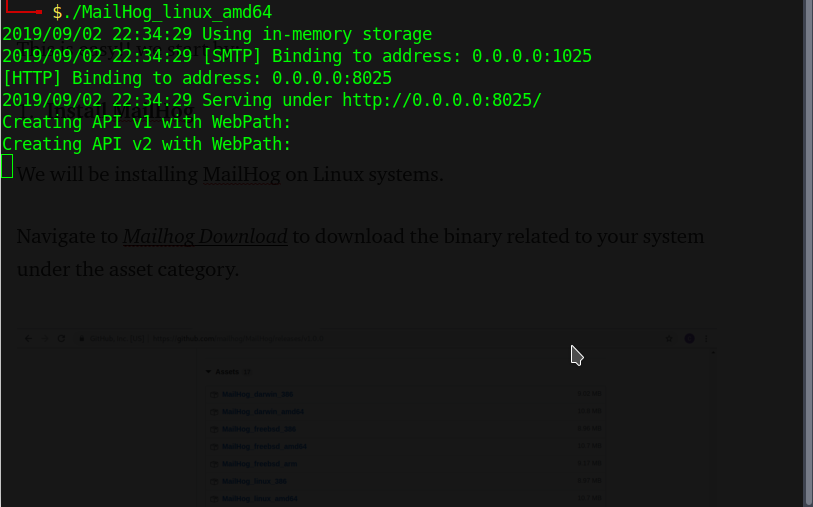
Task: Click the MailHog_linux_386 asset link
Action: (x=254, y=481)
